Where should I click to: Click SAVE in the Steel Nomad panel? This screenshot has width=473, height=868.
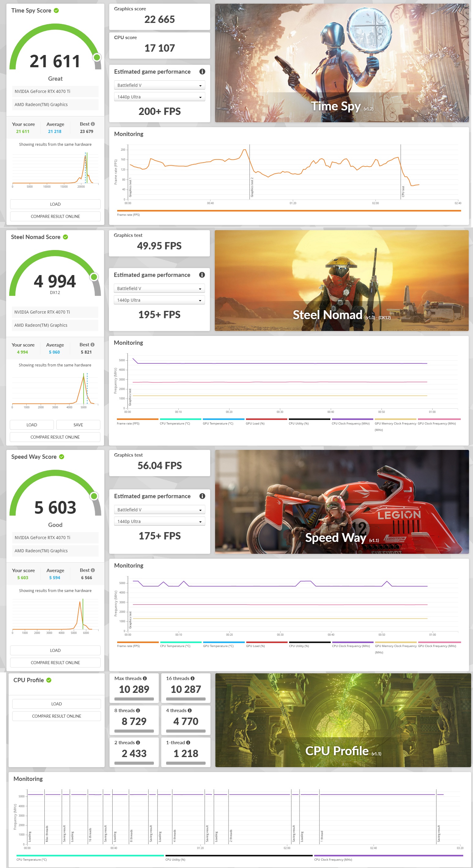click(78, 425)
